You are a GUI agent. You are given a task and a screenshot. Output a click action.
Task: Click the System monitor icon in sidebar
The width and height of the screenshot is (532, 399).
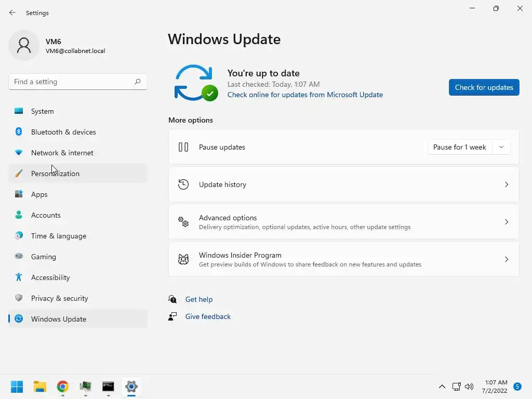click(19, 111)
